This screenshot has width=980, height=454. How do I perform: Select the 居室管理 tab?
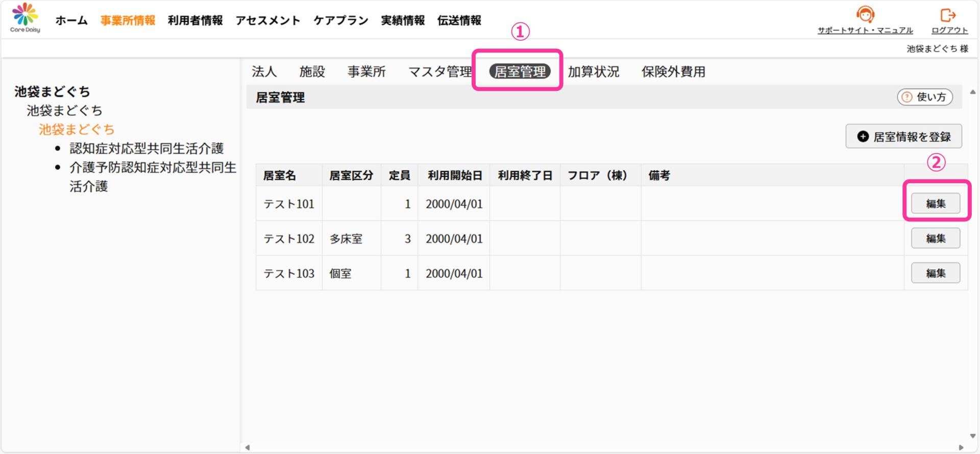(520, 71)
